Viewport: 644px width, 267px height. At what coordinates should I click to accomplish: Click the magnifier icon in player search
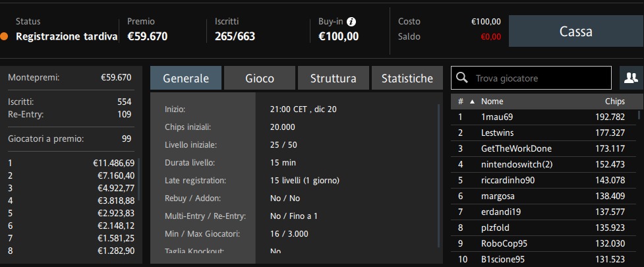click(x=462, y=78)
